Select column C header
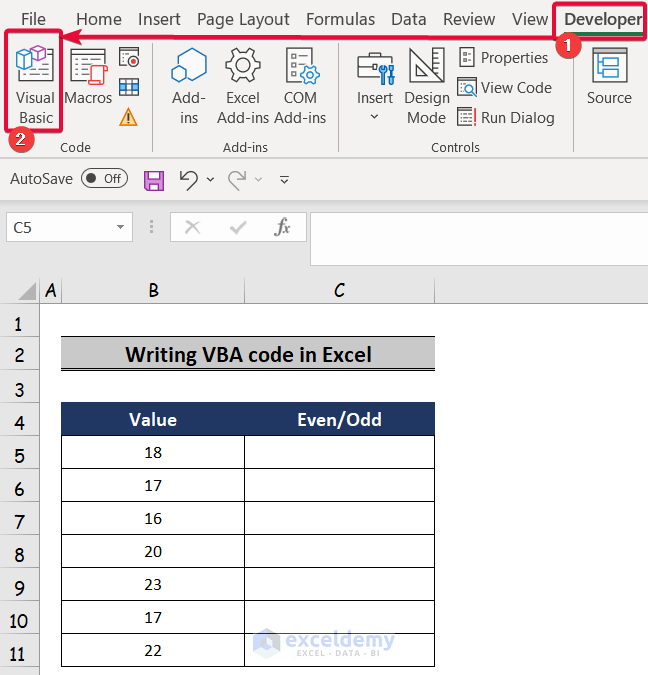648x675 pixels. 339,291
